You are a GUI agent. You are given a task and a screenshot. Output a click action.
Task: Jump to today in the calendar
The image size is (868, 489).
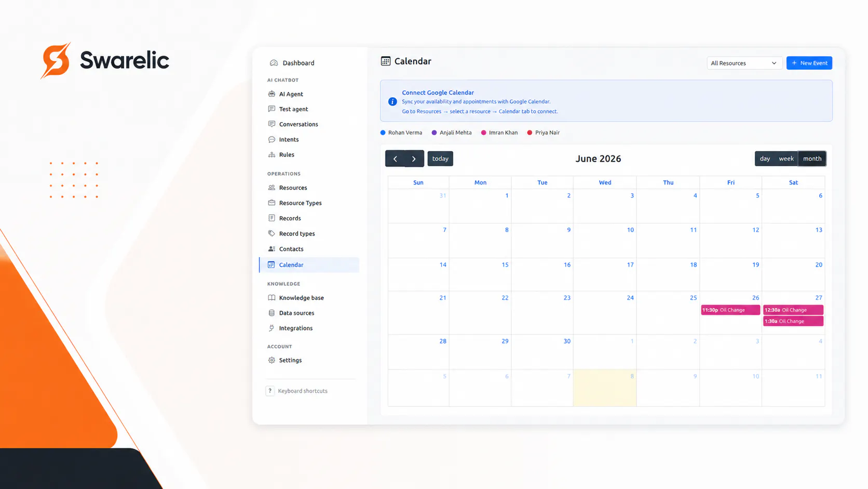pyautogui.click(x=440, y=158)
